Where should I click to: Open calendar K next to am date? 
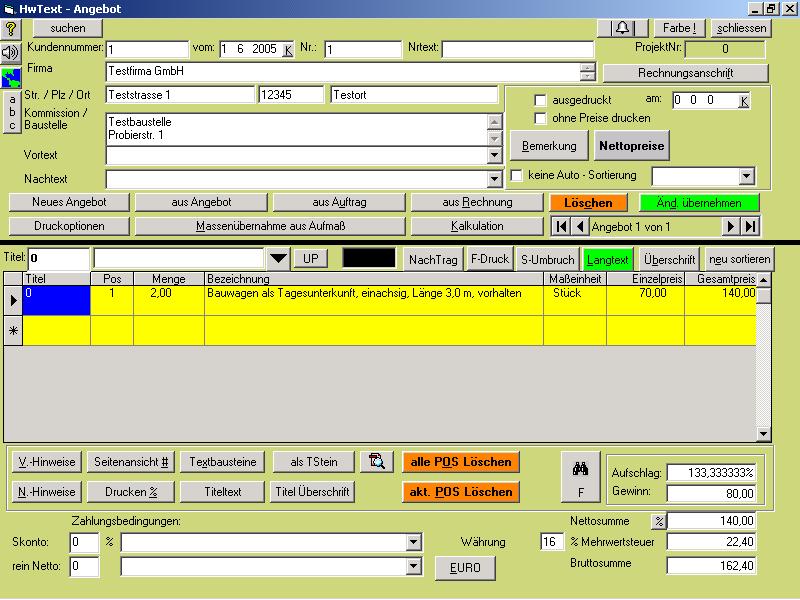pyautogui.click(x=744, y=101)
